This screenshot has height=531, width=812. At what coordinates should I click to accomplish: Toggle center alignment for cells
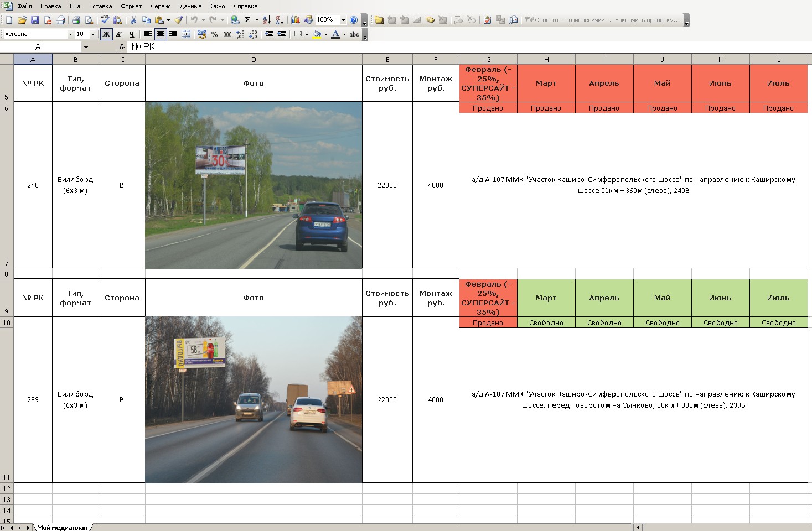click(161, 34)
